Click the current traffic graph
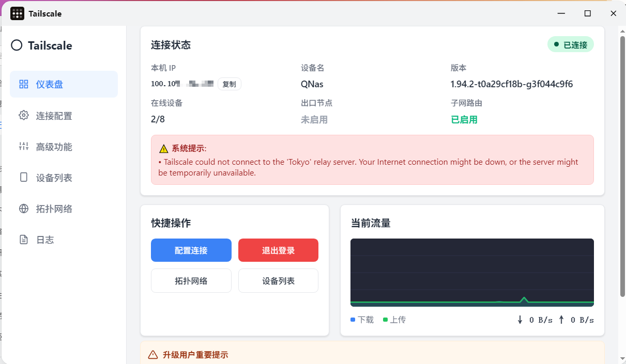The height and width of the screenshot is (364, 626). [x=472, y=272]
